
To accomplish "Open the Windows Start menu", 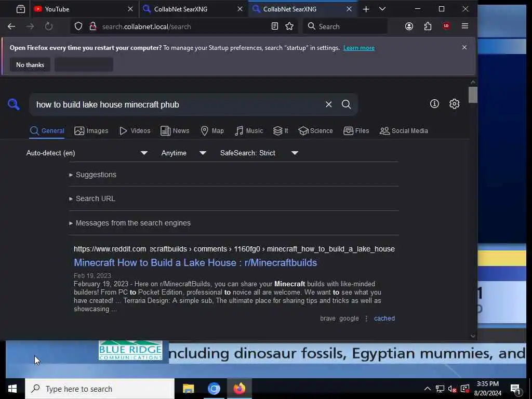I will (12, 389).
